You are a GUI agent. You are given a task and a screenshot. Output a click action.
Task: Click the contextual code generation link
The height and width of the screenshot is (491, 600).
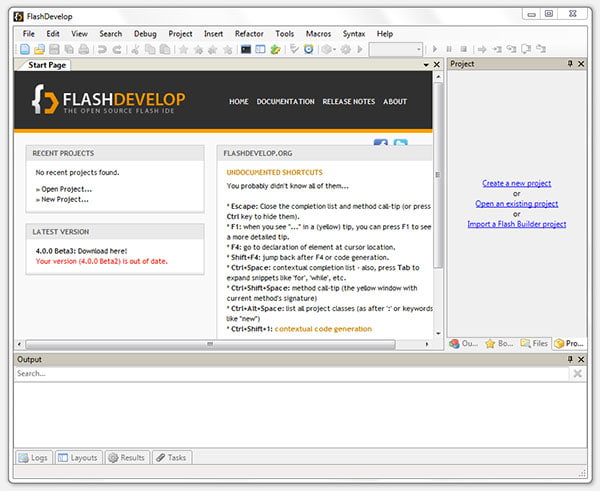click(323, 329)
